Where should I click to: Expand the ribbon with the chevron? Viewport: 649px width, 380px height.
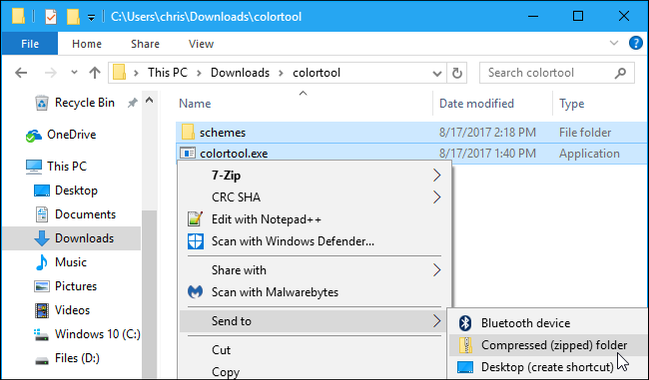(x=614, y=43)
